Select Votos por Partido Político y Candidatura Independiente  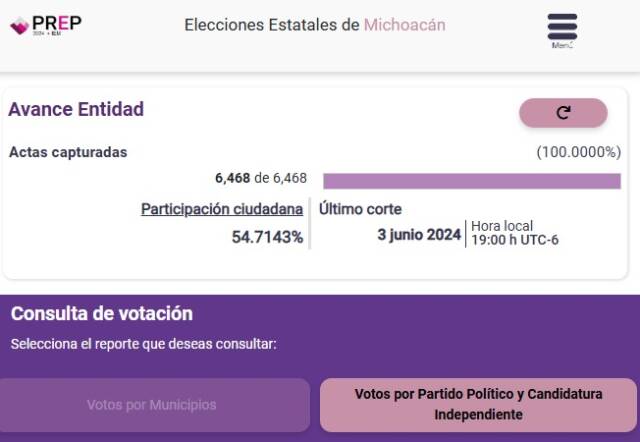pyautogui.click(x=478, y=404)
